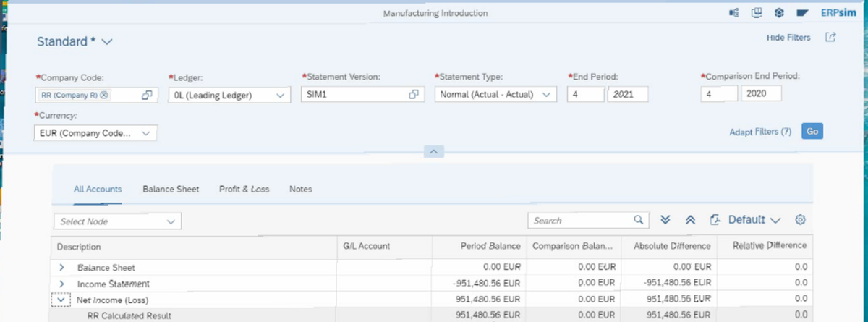
Task: Switch to the Profit & Loss tab
Action: [244, 189]
